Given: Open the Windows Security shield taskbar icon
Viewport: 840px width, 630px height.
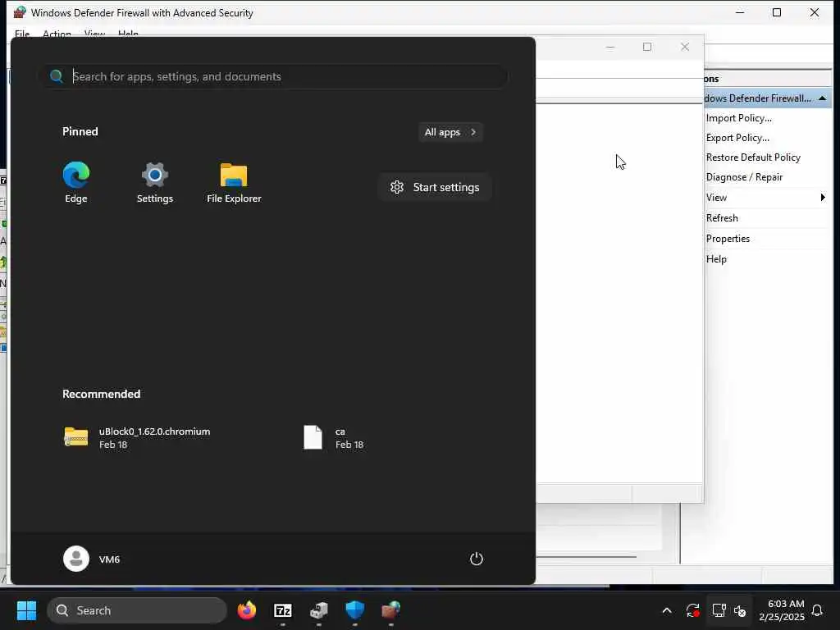Looking at the screenshot, I should point(354,610).
